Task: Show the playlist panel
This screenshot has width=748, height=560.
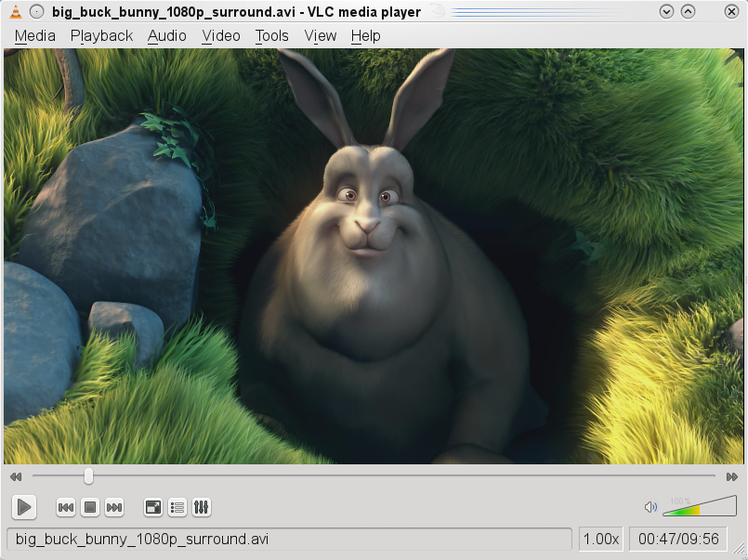Action: pos(177,507)
